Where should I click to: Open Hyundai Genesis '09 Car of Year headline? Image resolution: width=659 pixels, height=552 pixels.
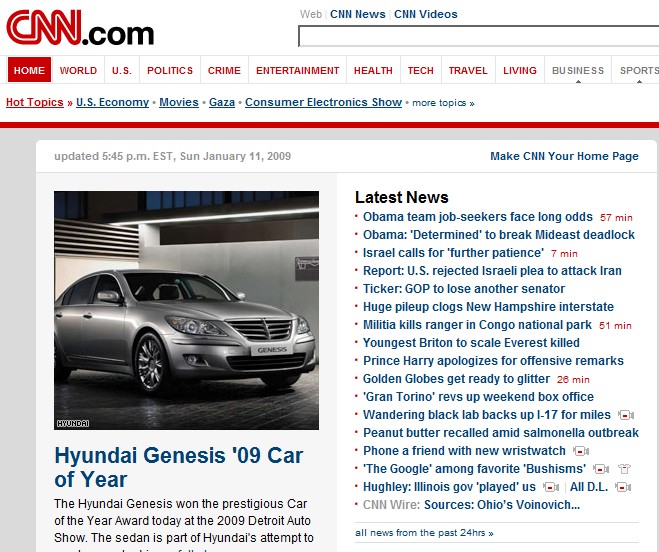(179, 467)
